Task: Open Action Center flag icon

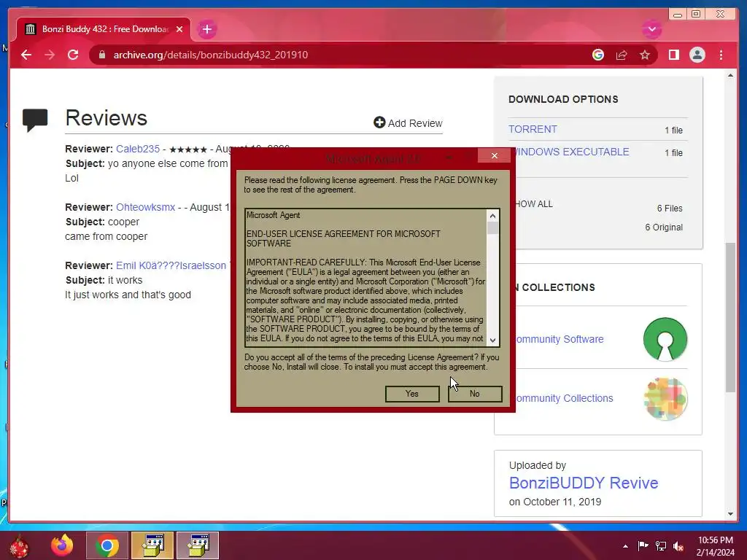Action: pos(643,546)
